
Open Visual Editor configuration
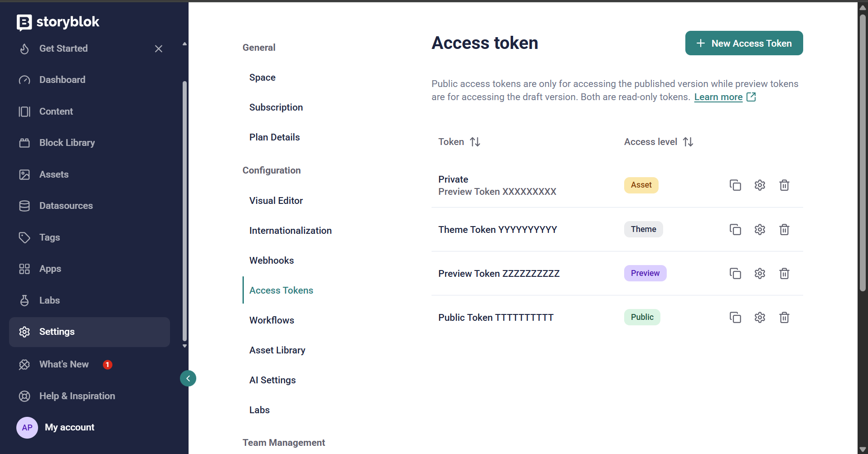click(276, 201)
